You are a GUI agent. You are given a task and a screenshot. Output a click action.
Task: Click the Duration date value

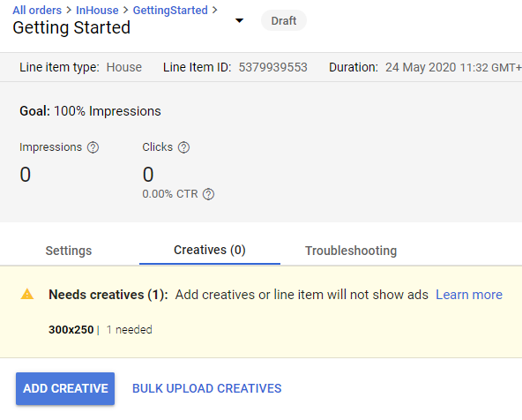[x=453, y=67]
